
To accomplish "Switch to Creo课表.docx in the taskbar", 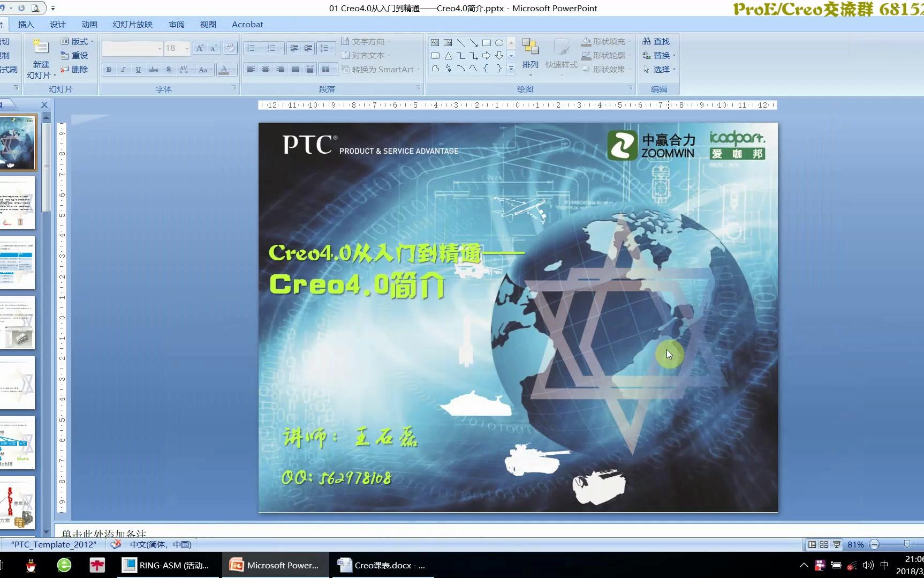I will (382, 565).
